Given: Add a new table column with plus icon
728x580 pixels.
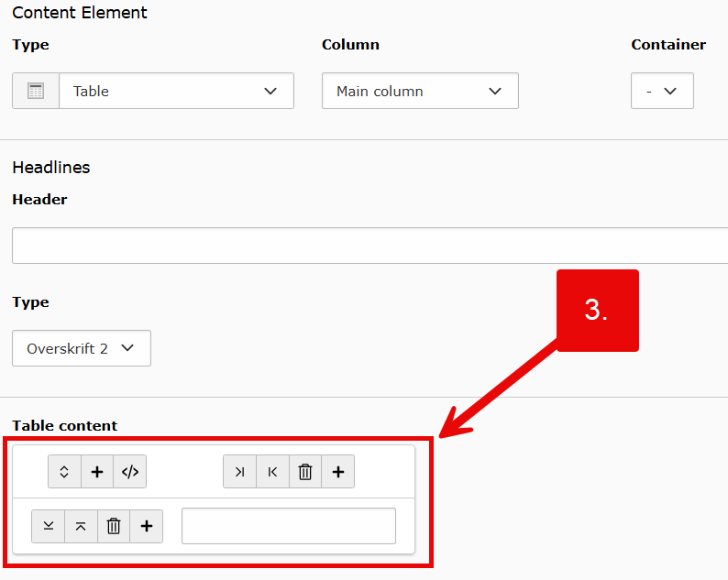Looking at the screenshot, I should point(338,472).
